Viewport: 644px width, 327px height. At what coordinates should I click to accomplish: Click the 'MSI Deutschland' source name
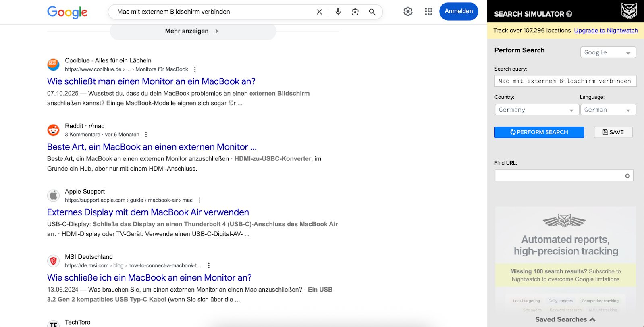(89, 257)
